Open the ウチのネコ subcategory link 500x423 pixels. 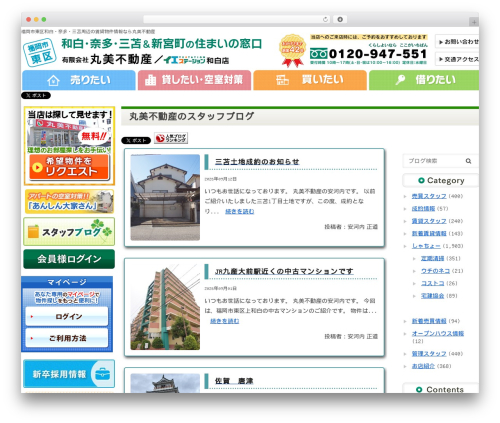pyautogui.click(x=435, y=271)
